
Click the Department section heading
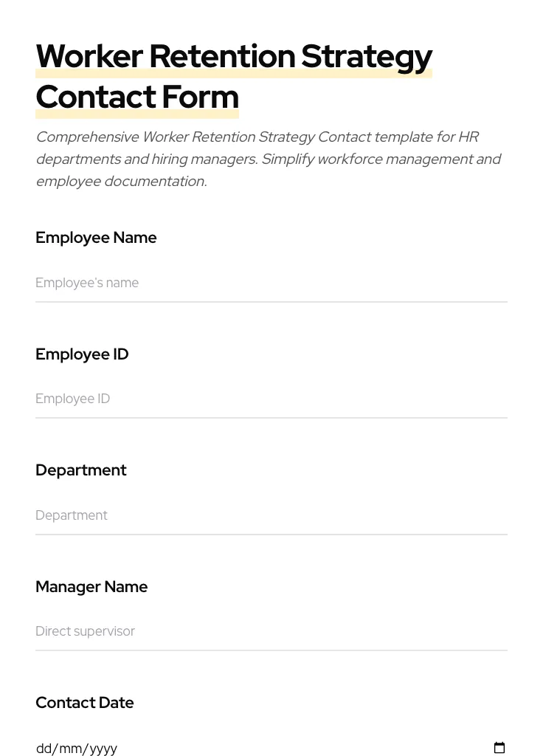pyautogui.click(x=80, y=470)
